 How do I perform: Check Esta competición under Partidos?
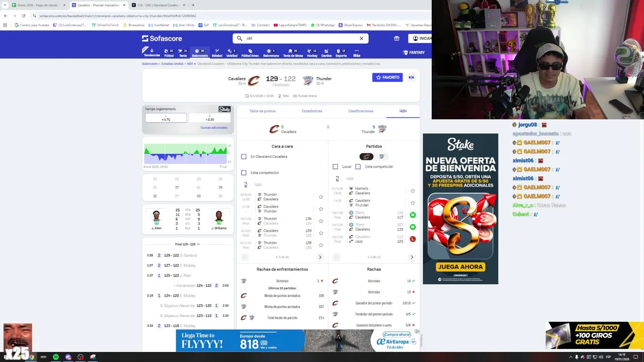[358, 166]
